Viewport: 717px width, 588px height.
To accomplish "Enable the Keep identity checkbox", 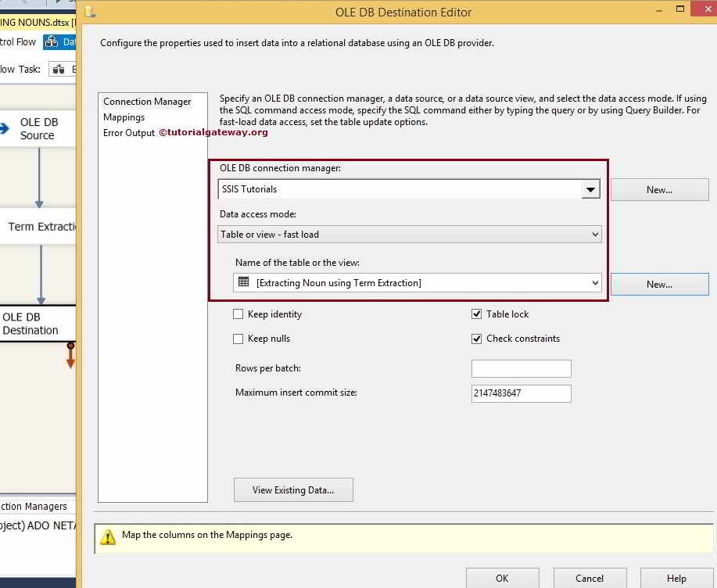I will tap(238, 314).
